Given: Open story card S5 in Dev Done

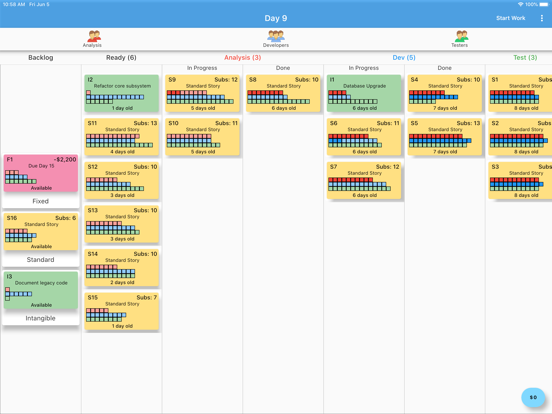Looking at the screenshot, I should tap(445, 137).
